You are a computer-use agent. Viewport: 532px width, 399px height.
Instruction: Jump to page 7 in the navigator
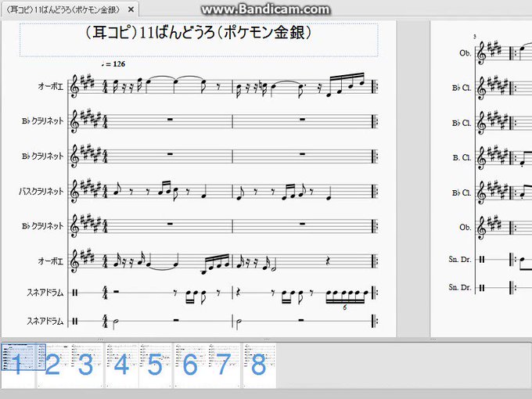pyautogui.click(x=224, y=365)
